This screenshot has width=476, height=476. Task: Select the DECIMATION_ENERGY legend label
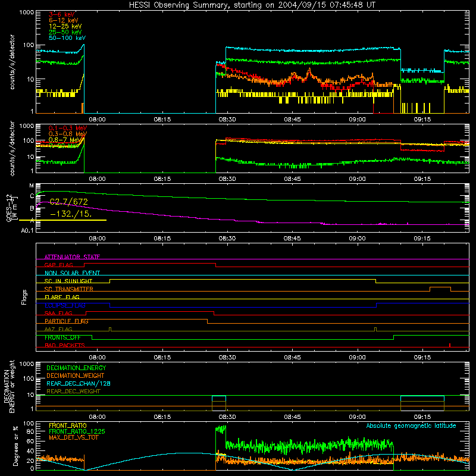pos(76,368)
